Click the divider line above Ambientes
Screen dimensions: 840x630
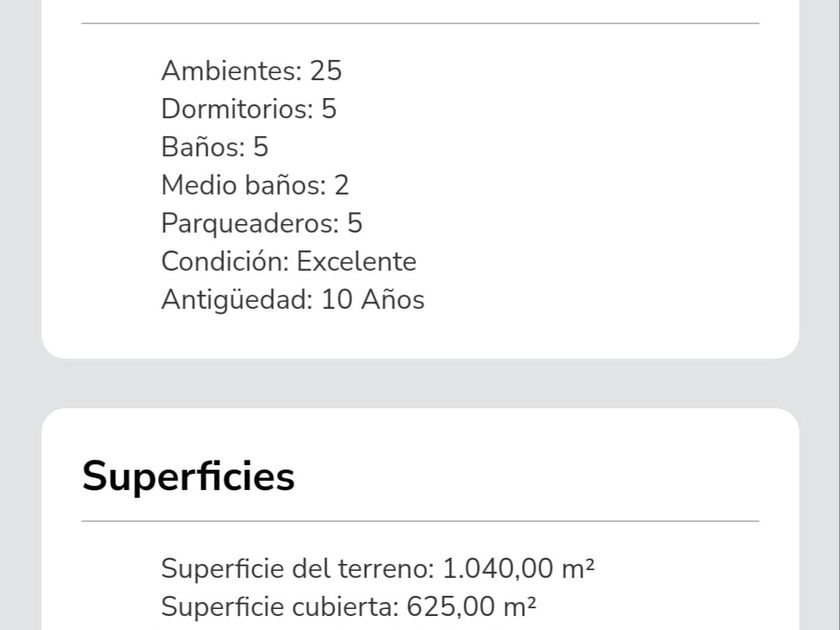coord(420,23)
